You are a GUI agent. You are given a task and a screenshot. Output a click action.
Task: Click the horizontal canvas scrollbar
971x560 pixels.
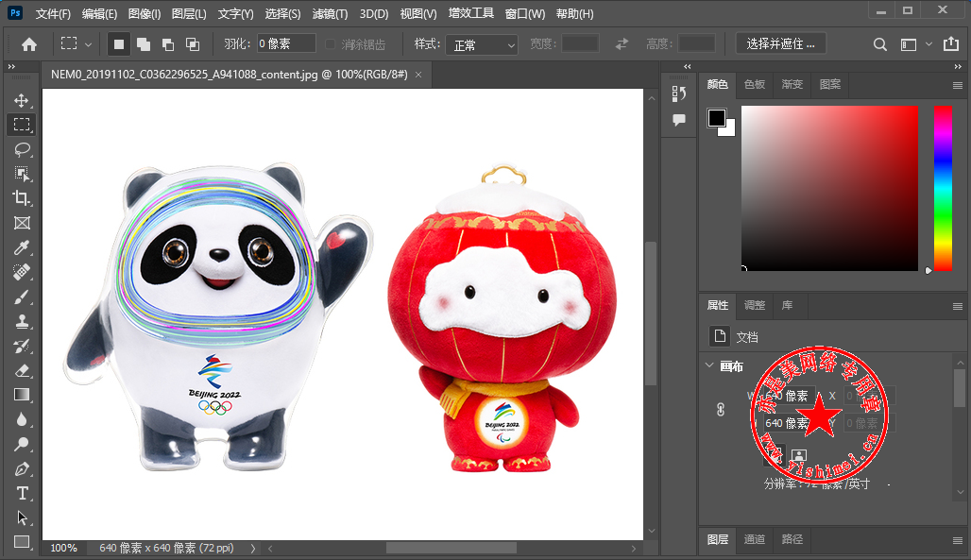[x=451, y=549]
